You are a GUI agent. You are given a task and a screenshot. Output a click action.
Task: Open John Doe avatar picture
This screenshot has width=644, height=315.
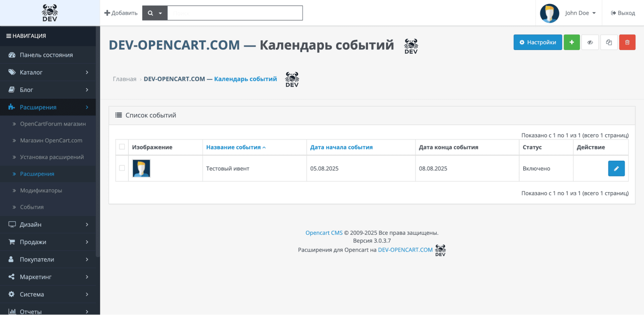coord(549,13)
